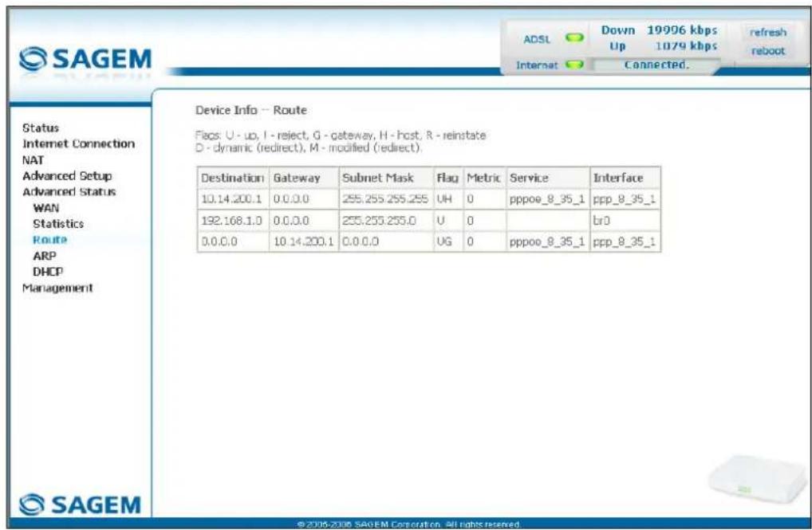Select ARP under Advanced Status
The width and height of the screenshot is (812, 530).
(45, 256)
